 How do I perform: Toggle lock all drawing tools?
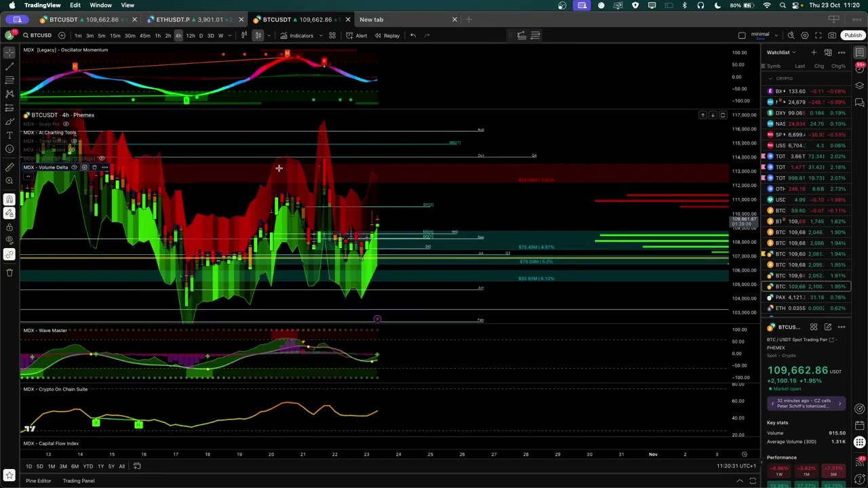point(9,226)
